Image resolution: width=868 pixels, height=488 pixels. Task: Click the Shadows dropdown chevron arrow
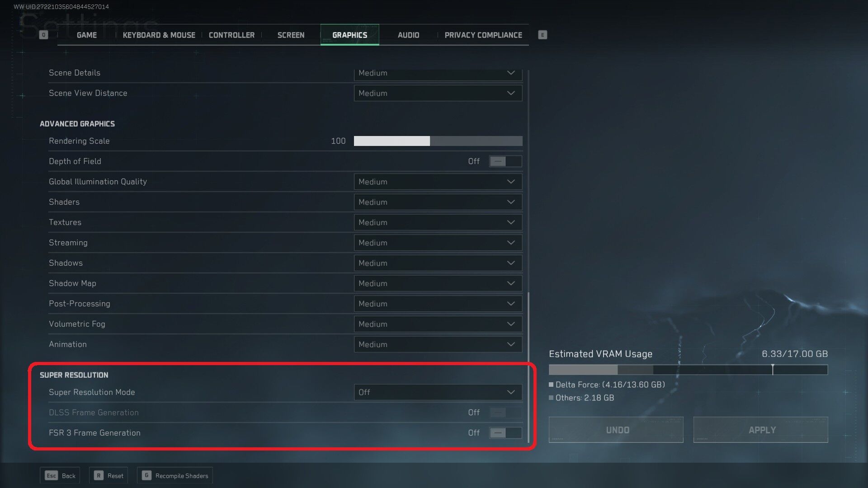tap(511, 263)
